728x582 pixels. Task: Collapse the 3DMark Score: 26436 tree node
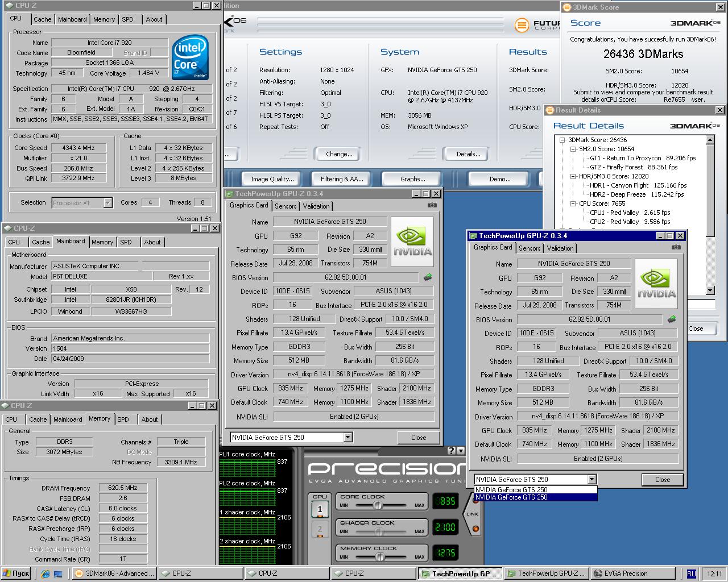(562, 140)
